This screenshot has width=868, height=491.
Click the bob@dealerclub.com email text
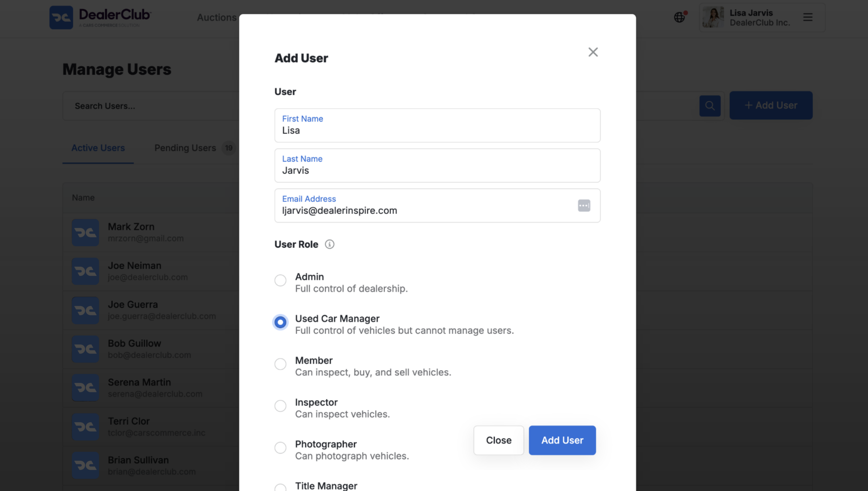150,355
